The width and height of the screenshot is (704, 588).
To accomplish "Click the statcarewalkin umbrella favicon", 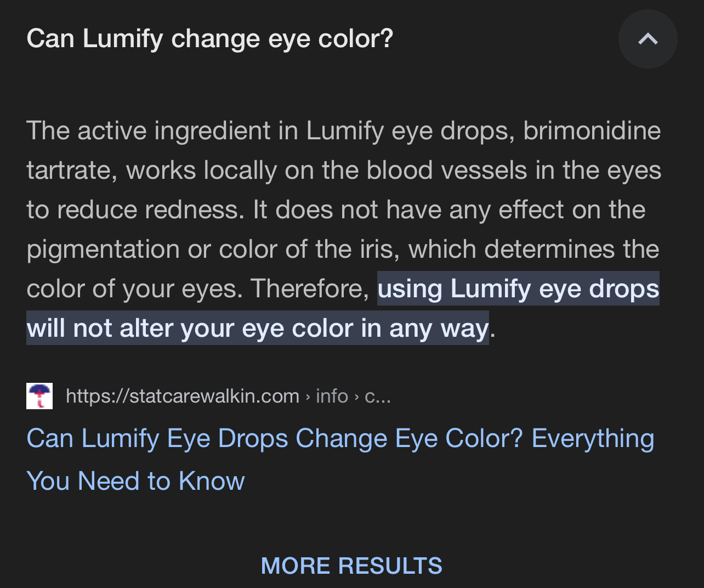I will (x=39, y=396).
